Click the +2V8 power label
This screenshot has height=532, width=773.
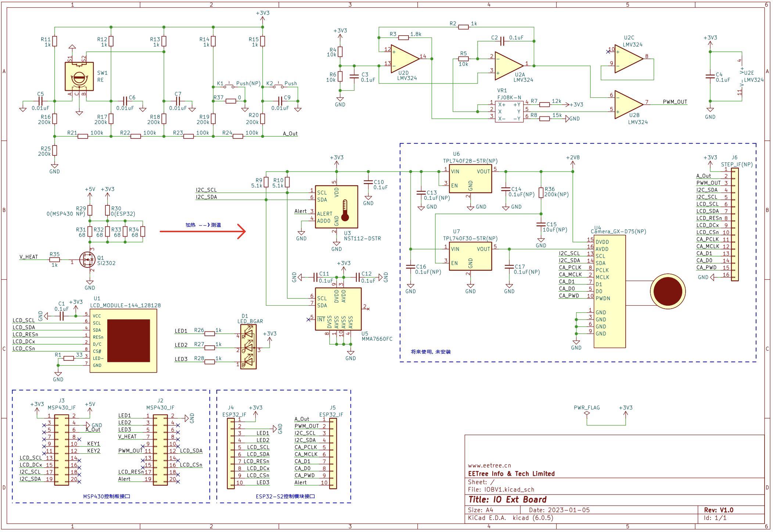(573, 158)
